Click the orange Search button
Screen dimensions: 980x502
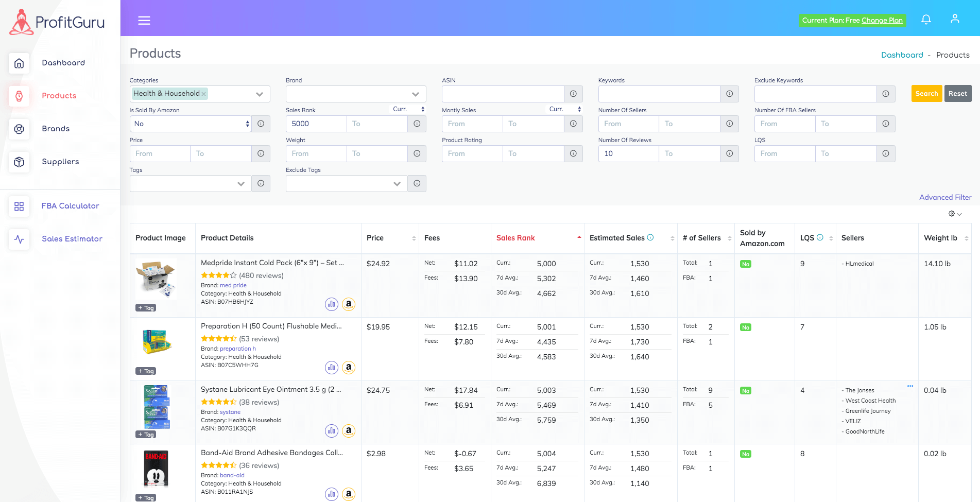[926, 94]
